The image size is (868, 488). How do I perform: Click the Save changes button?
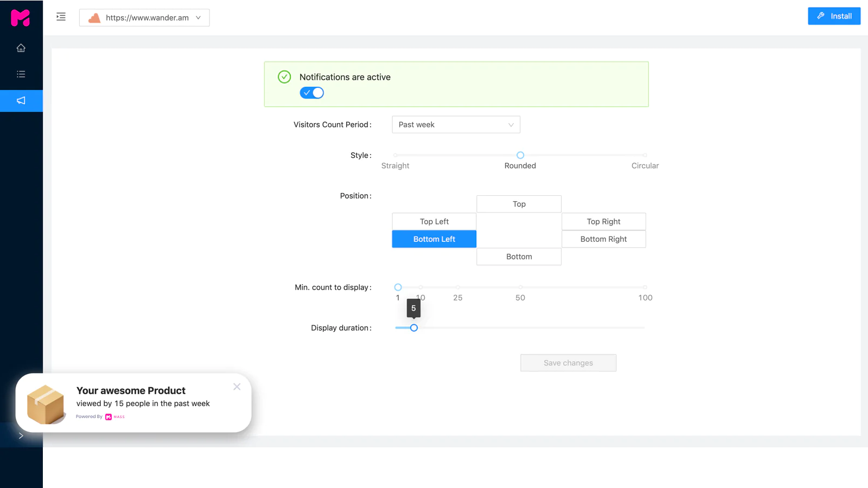pos(568,363)
